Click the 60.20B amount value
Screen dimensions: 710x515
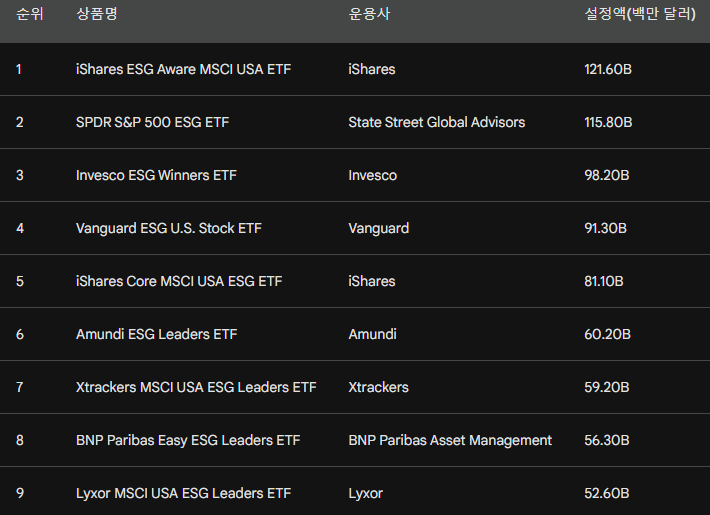[608, 334]
